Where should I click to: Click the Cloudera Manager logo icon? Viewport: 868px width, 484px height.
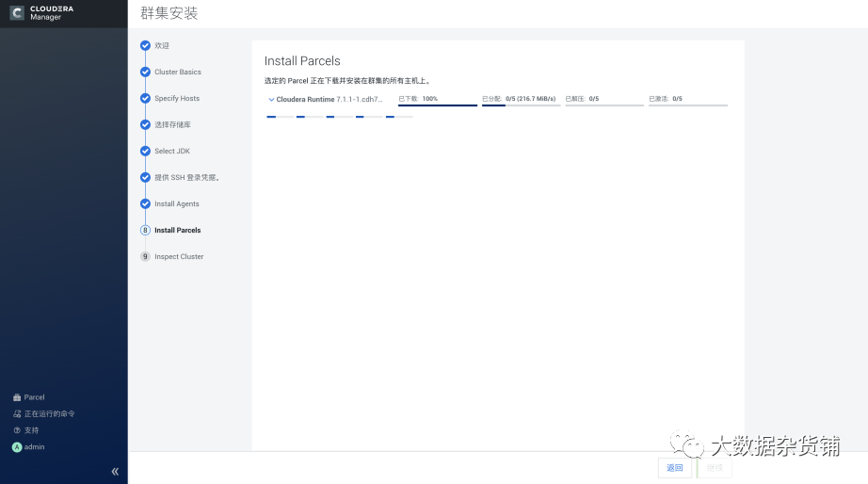coord(17,13)
